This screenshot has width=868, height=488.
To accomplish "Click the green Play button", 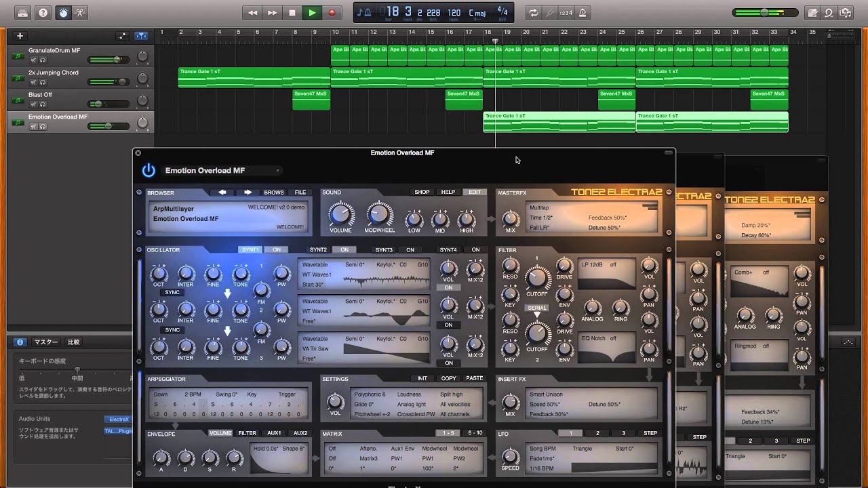I will click(x=312, y=12).
